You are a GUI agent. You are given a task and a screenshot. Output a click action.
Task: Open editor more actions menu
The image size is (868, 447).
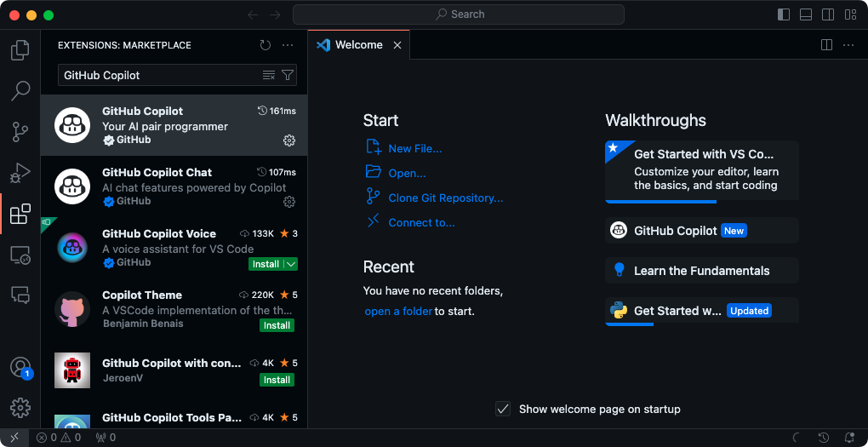coord(848,45)
